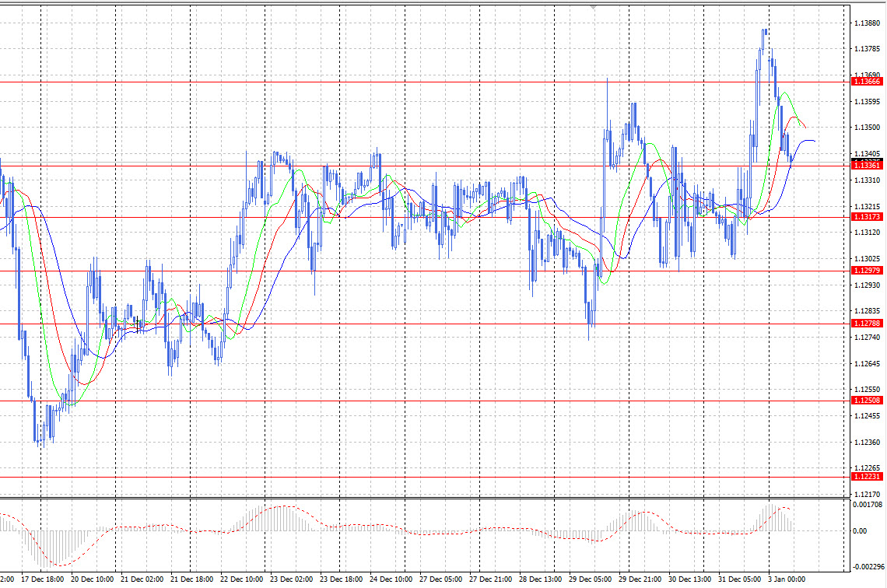Click the red 1.13666 price level label

click(x=867, y=82)
